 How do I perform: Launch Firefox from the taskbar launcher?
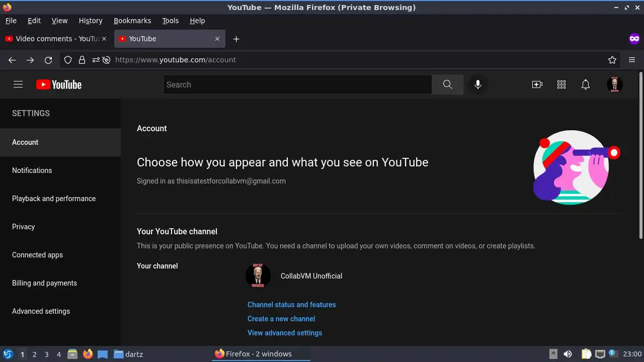88,354
